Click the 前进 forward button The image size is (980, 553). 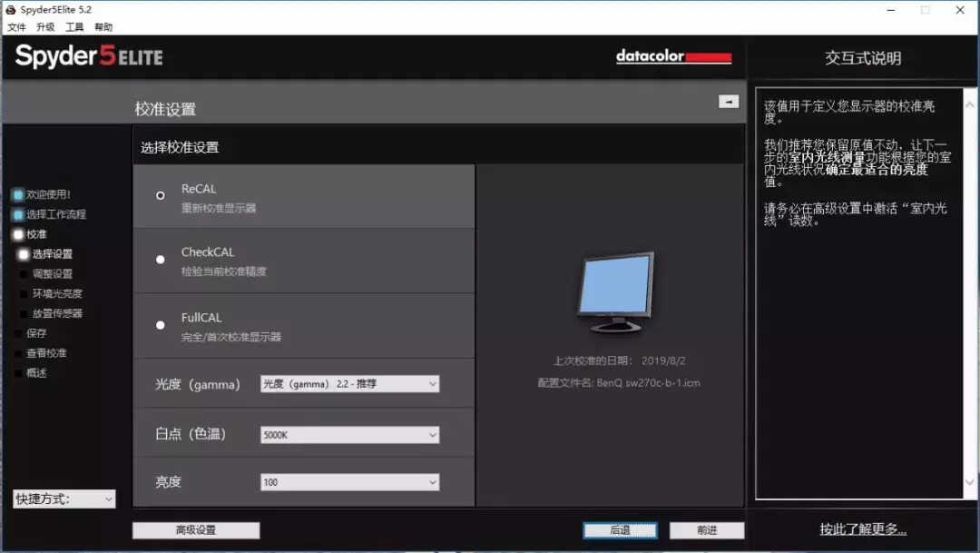tap(707, 530)
